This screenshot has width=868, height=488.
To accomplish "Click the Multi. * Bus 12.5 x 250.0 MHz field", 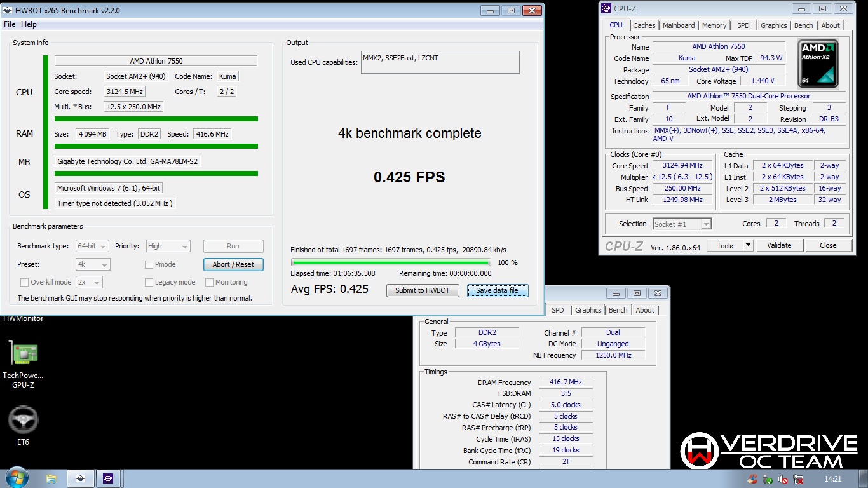I will tap(133, 107).
